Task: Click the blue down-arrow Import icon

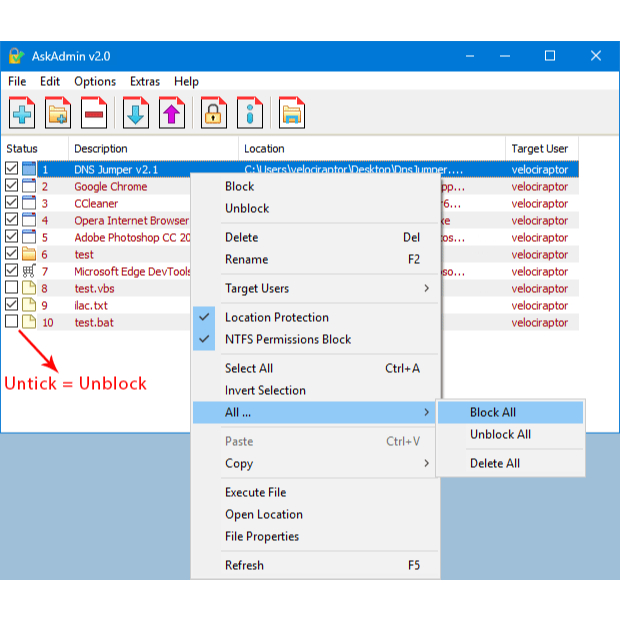Action: point(136,113)
